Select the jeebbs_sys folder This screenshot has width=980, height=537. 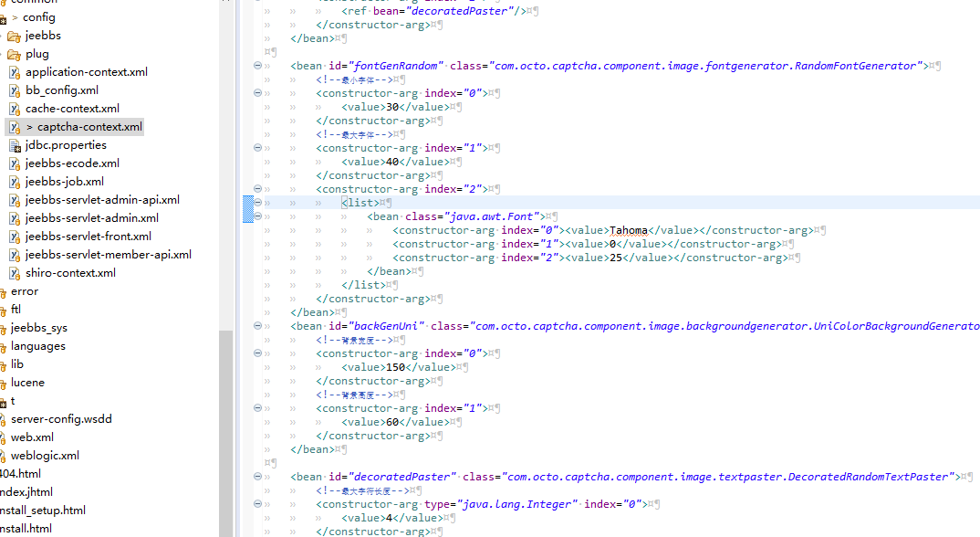click(38, 328)
